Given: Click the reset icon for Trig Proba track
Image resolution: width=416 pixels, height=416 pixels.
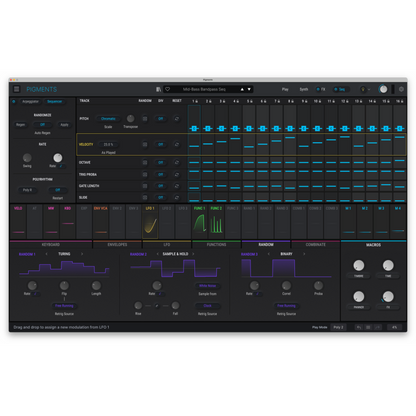Looking at the screenshot, I should [177, 174].
